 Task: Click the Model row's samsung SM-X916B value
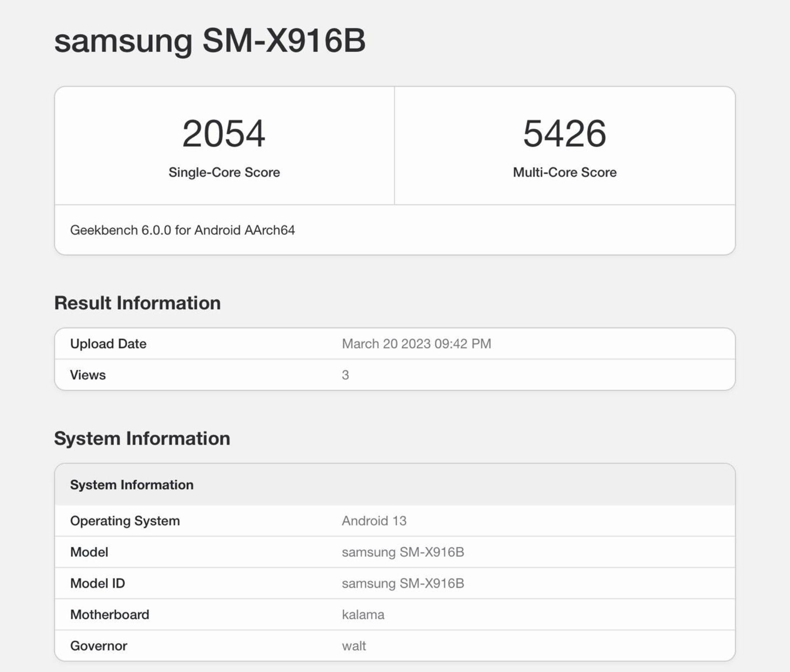pos(403,552)
